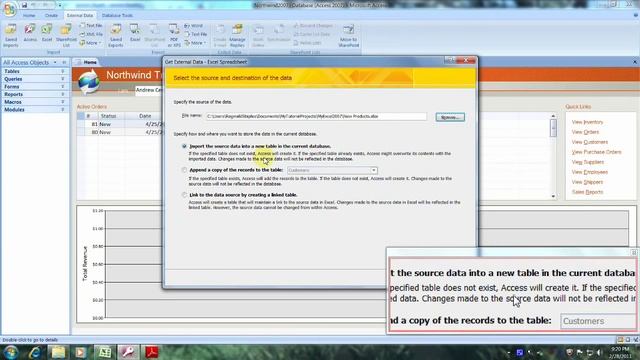The height and width of the screenshot is (360, 640).
Task: Open the View Employees quick link
Action: tap(589, 172)
